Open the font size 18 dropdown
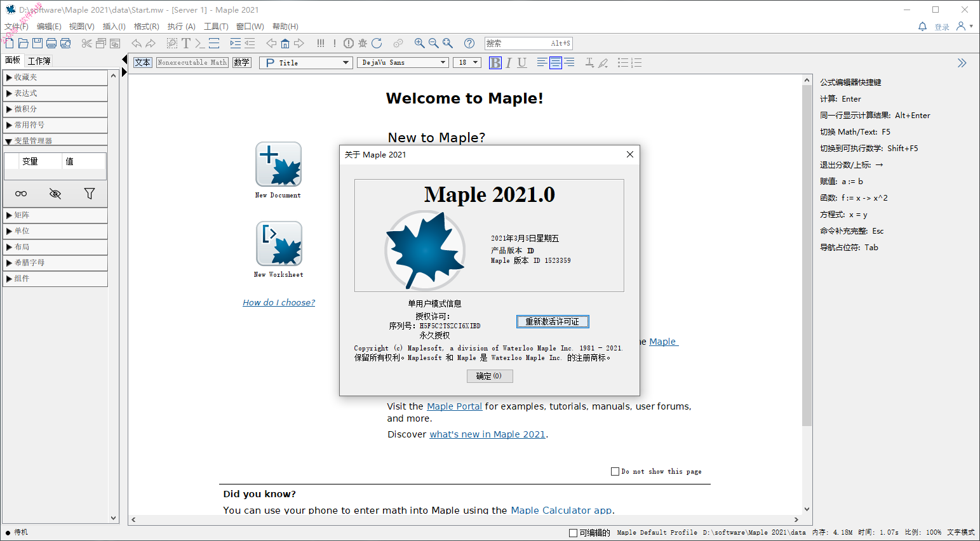This screenshot has height=541, width=980. pyautogui.click(x=467, y=62)
